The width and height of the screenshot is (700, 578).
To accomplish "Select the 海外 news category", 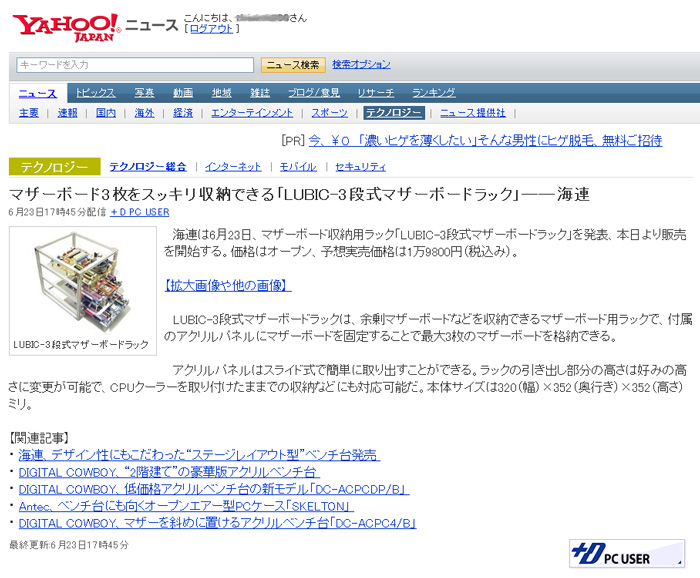I will pyautogui.click(x=145, y=113).
